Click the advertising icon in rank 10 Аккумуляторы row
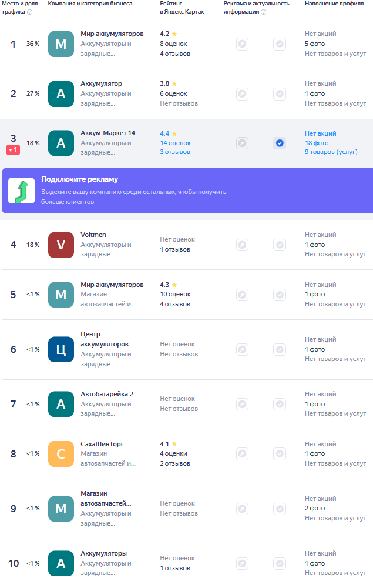373x588 pixels. pos(242,563)
